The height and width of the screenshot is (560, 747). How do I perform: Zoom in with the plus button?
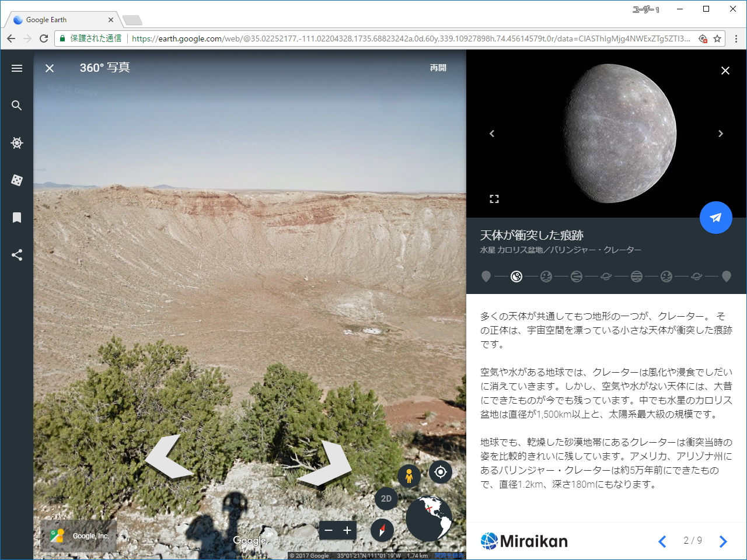click(x=347, y=530)
